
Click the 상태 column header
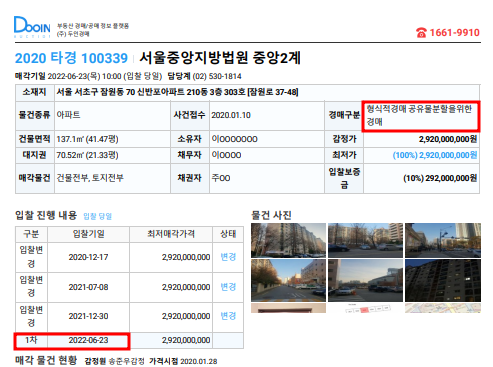228,234
